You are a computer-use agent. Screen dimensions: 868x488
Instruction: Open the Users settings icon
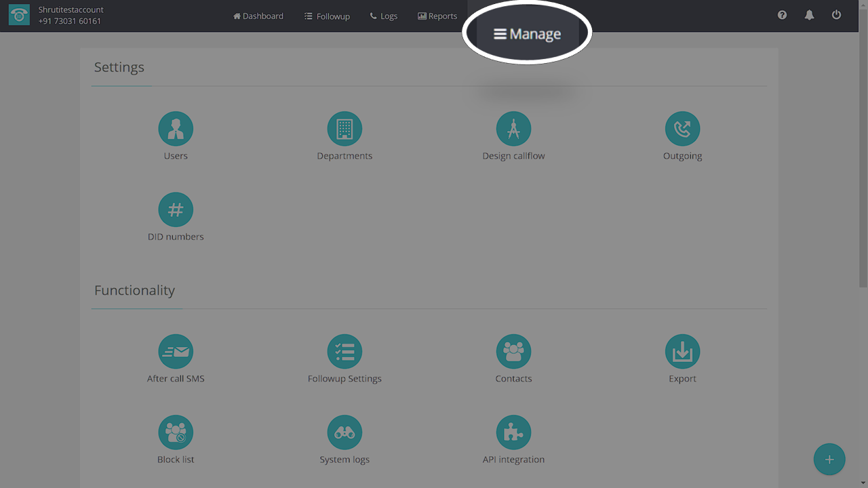(x=176, y=129)
